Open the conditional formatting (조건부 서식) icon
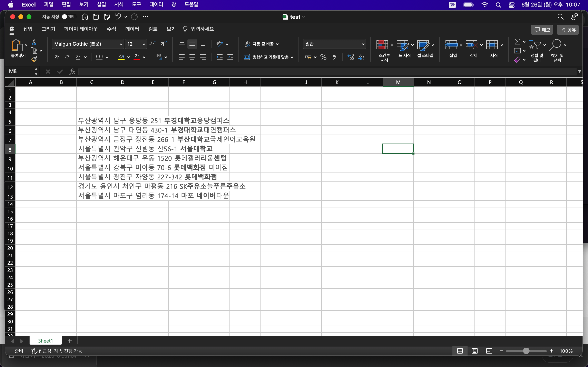This screenshot has width=588, height=367. tap(382, 45)
